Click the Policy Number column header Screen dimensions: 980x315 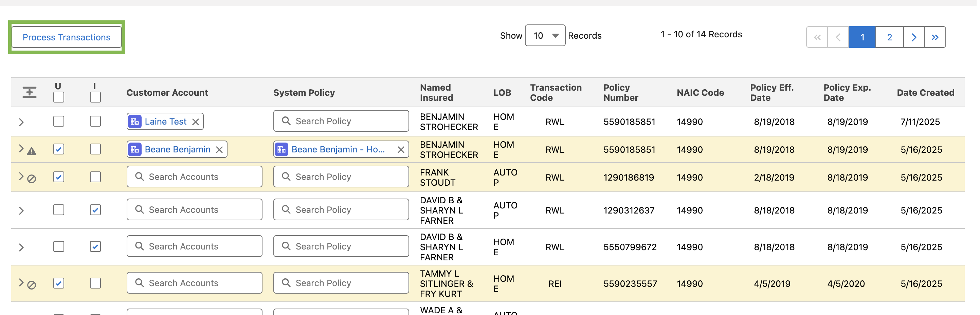(x=621, y=92)
